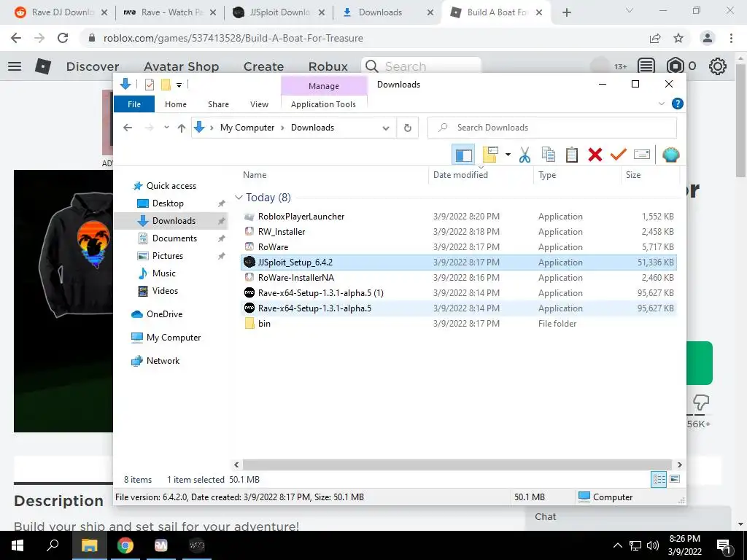Image resolution: width=747 pixels, height=560 pixels.
Task: Click the red X Delete icon
Action: tap(595, 155)
